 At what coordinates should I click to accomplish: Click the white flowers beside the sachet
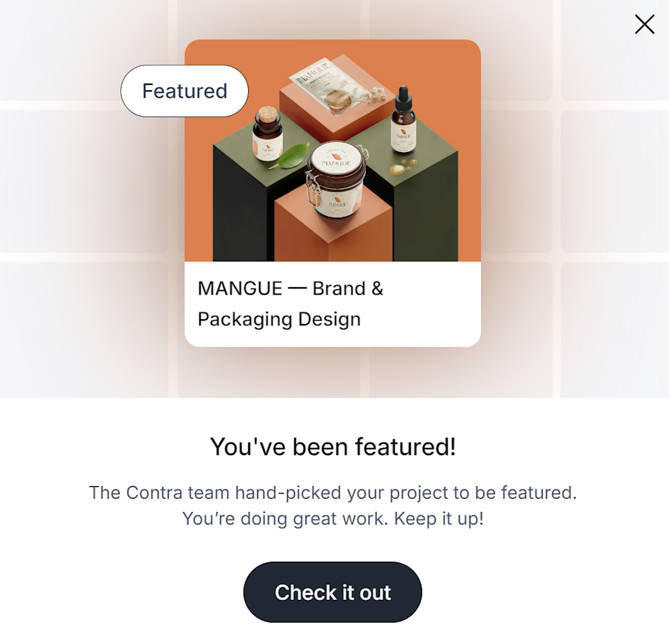pos(371,93)
